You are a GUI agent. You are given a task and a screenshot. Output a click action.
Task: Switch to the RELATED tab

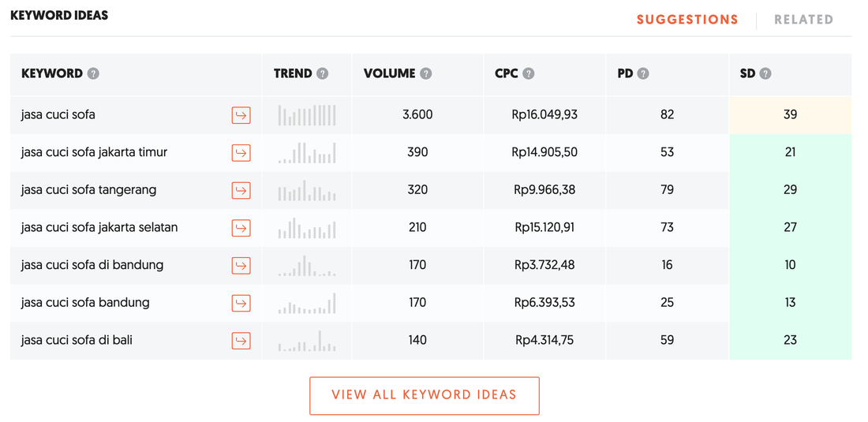[803, 20]
